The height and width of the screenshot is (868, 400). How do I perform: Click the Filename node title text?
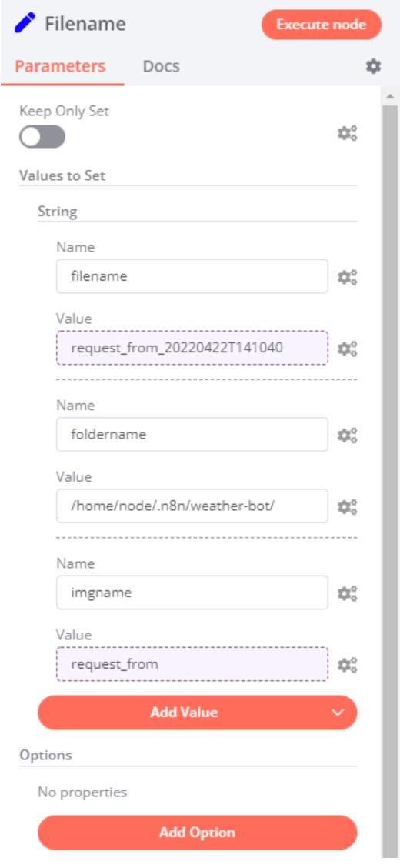(x=85, y=24)
